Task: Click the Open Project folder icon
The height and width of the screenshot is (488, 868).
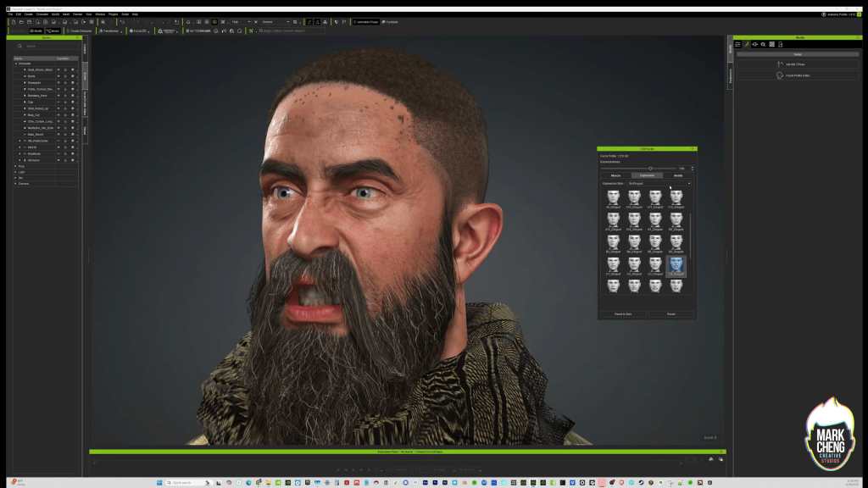Action: (x=21, y=22)
